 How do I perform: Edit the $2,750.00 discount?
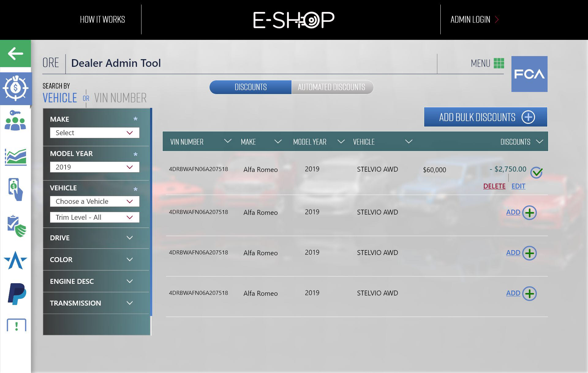(x=518, y=186)
